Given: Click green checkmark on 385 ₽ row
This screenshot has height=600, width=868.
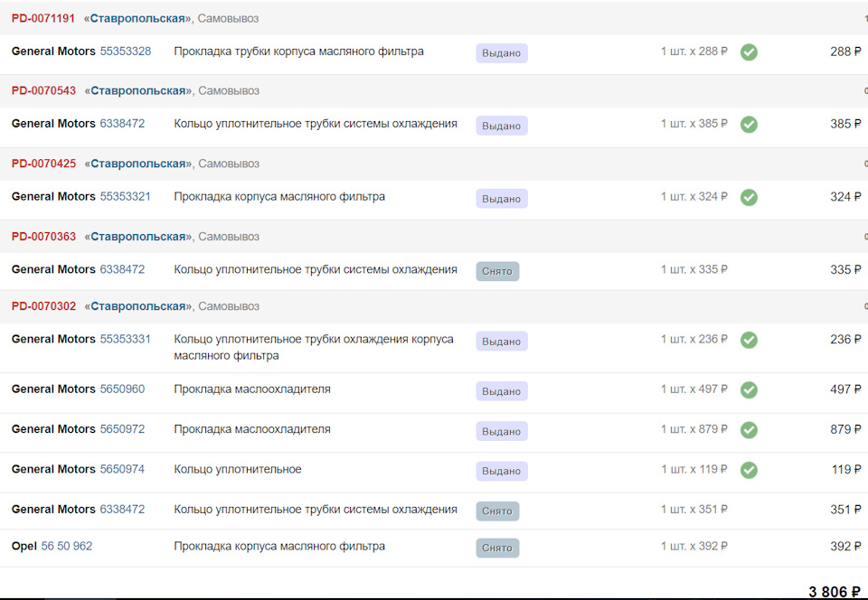Looking at the screenshot, I should (x=749, y=124).
